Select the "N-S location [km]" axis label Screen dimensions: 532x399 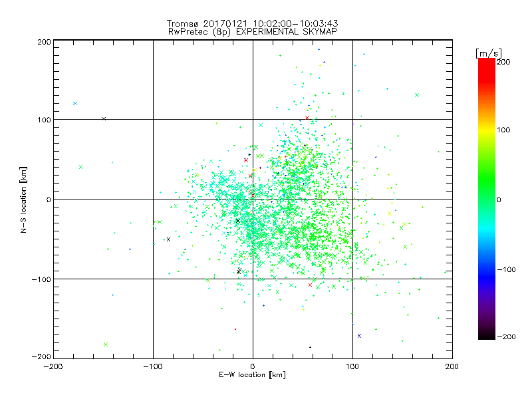(23, 199)
